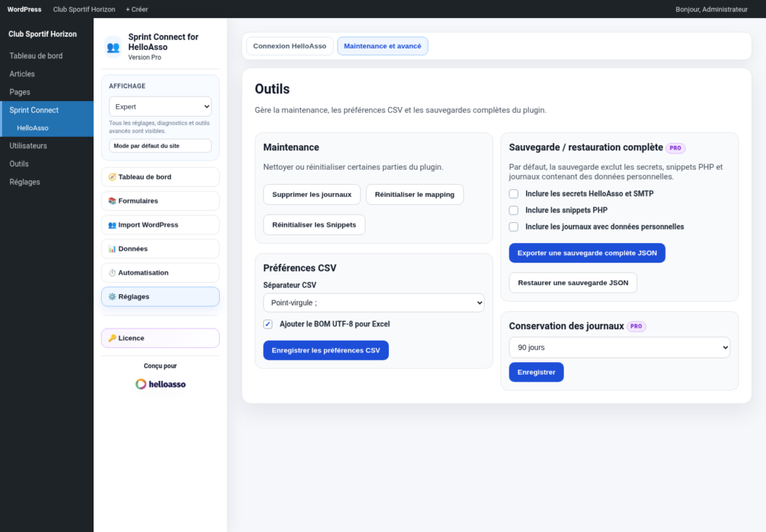Enable Inclure les secrets HelloAsso et SMTP
Image resolution: width=766 pixels, height=532 pixels.
click(513, 194)
